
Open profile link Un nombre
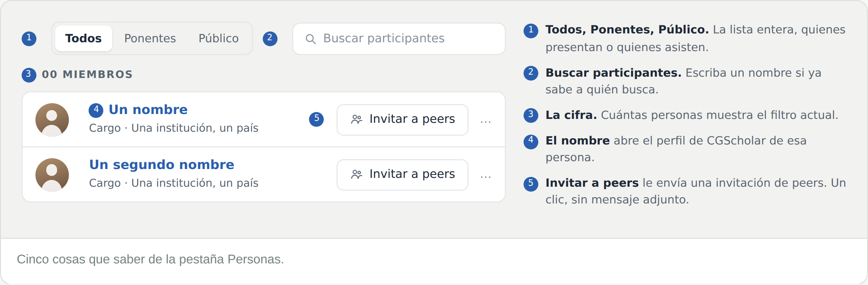tap(148, 110)
